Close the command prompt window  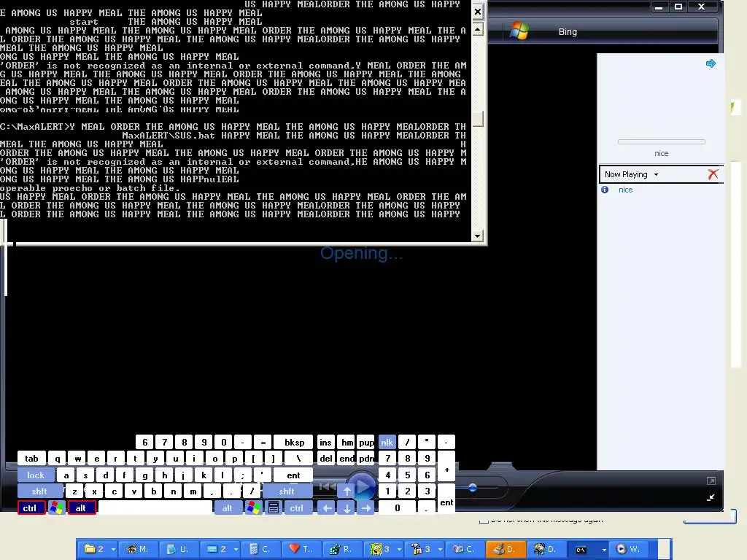tap(478, 12)
